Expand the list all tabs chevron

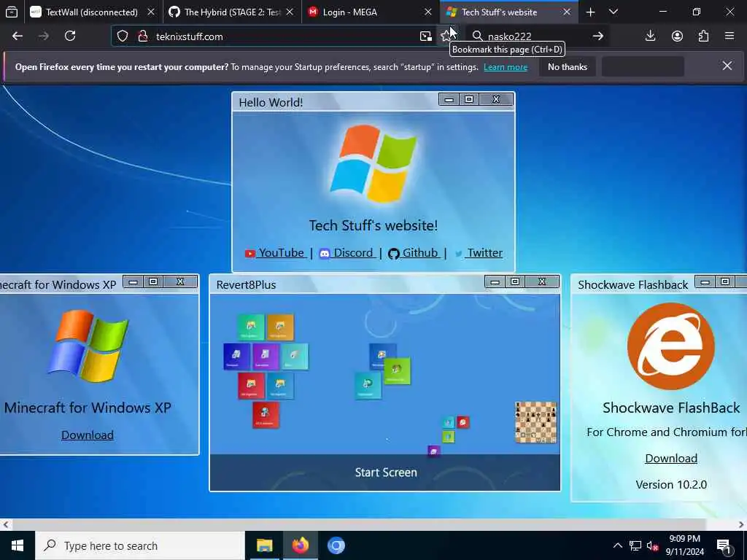(614, 12)
